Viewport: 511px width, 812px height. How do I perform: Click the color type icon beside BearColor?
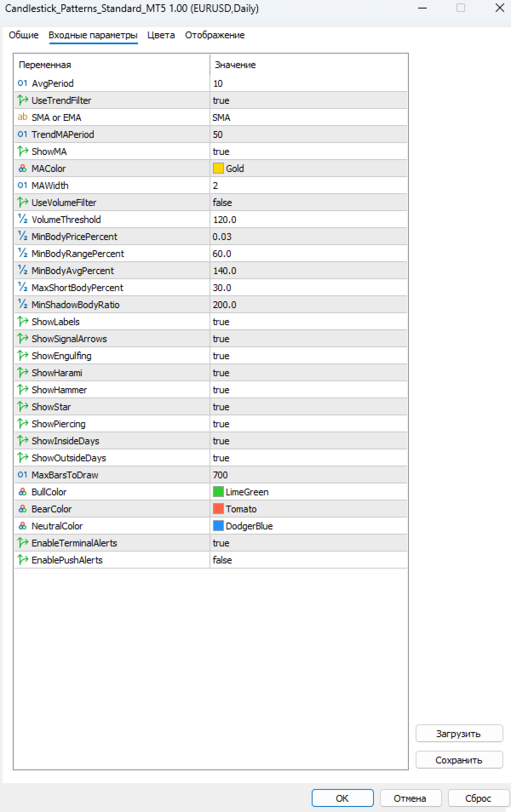coord(22,509)
